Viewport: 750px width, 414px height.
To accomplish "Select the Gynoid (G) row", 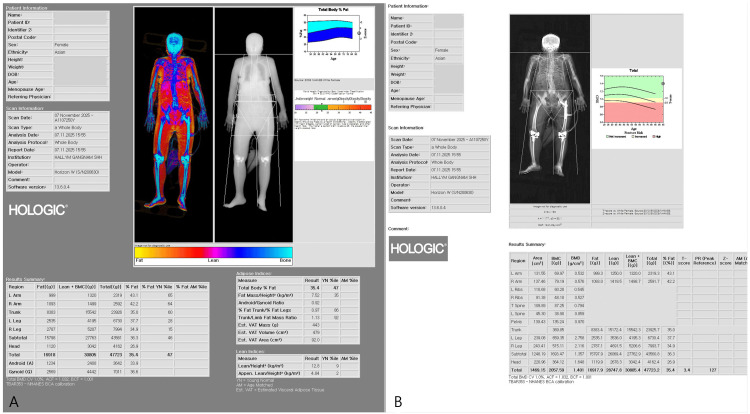I will click(x=108, y=372).
